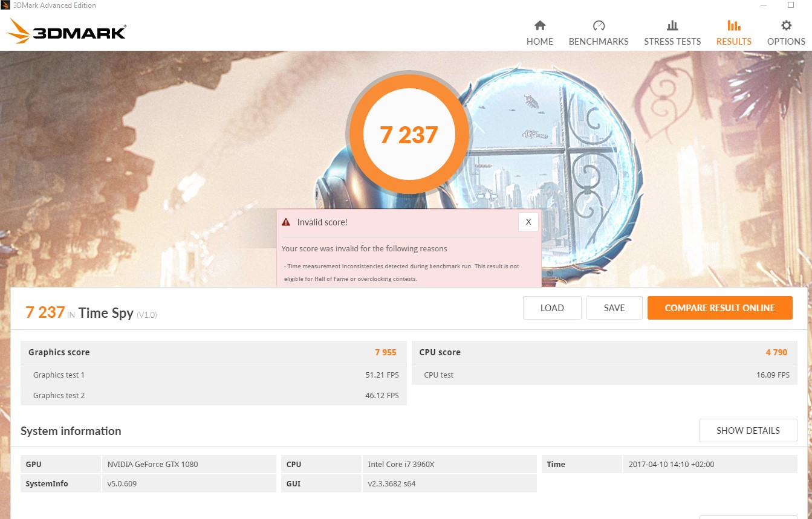Click the 16.09 FPS value
The height and width of the screenshot is (519, 812).
(773, 375)
